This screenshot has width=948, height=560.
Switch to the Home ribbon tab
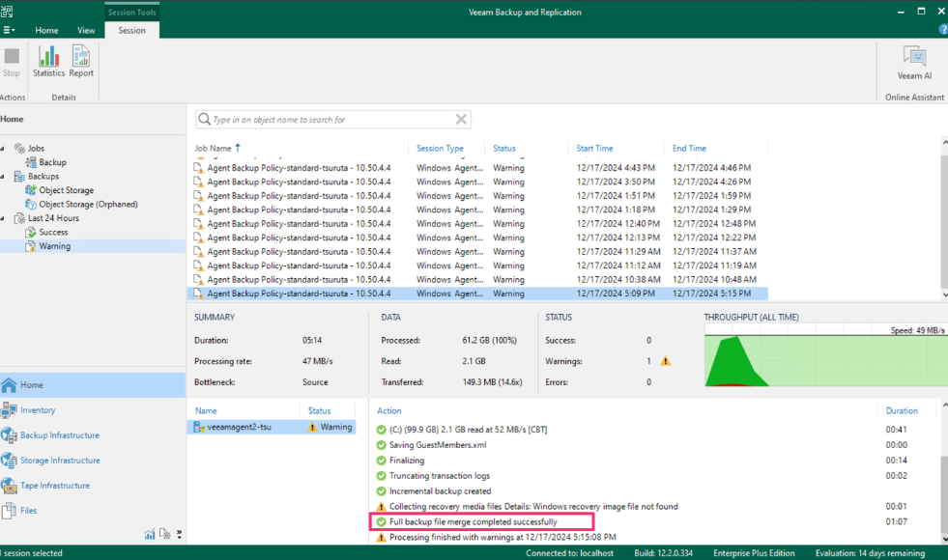click(46, 30)
